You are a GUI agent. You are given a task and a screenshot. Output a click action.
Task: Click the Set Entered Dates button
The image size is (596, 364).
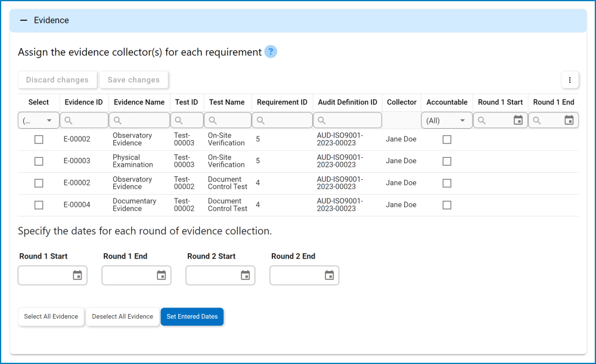click(192, 316)
